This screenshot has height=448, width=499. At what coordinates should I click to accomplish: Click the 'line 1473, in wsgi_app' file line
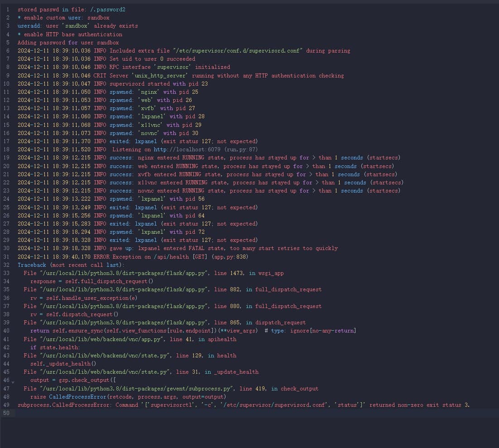click(x=154, y=273)
